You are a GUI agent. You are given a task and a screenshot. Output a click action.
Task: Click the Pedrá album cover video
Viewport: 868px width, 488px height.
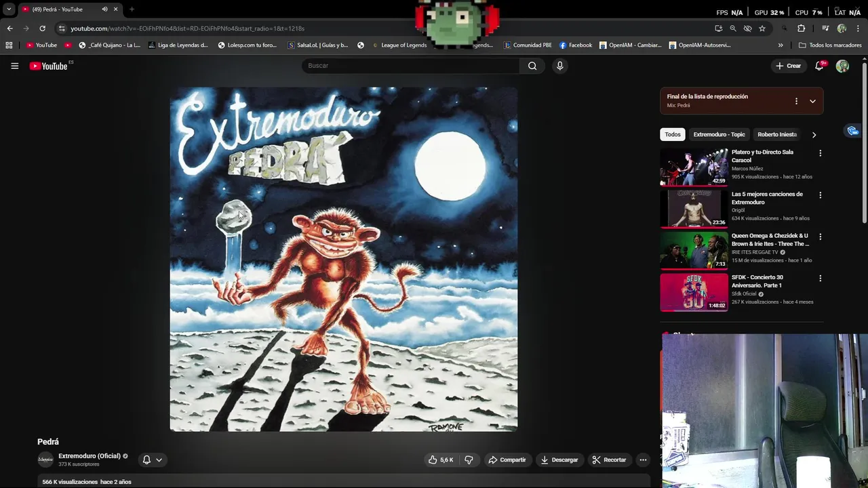click(x=344, y=259)
